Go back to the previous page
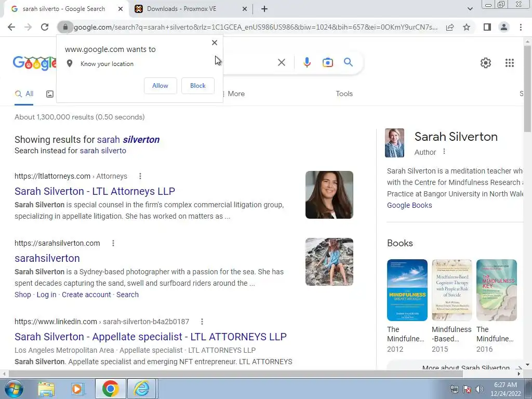 click(x=11, y=27)
